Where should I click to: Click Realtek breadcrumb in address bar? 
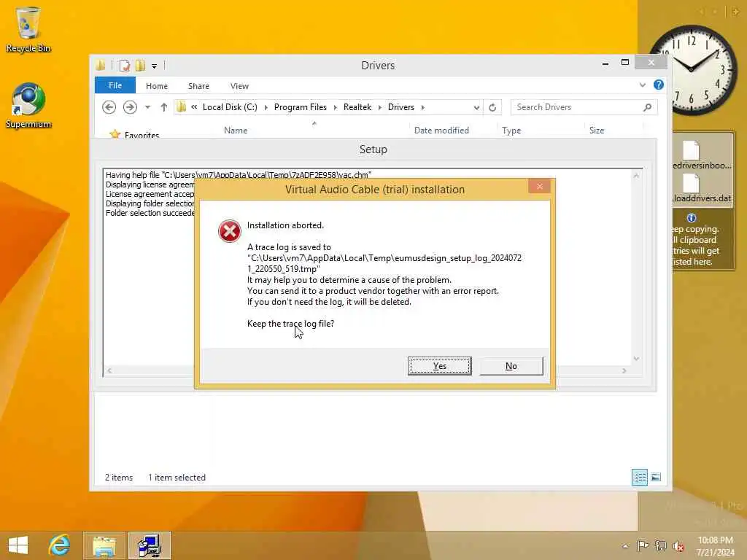357,107
